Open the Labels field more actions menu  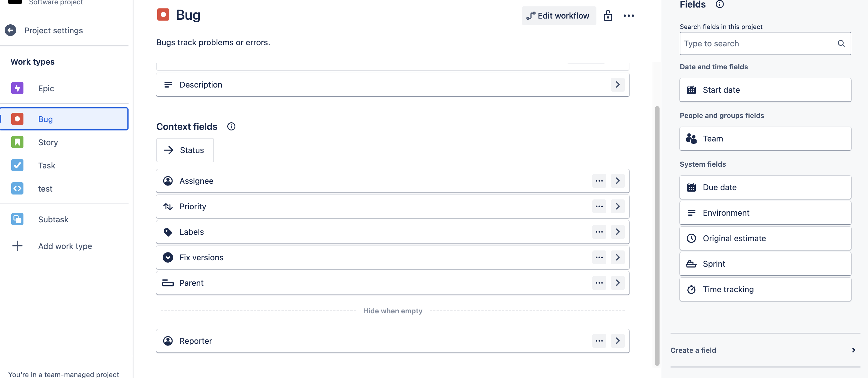click(599, 232)
